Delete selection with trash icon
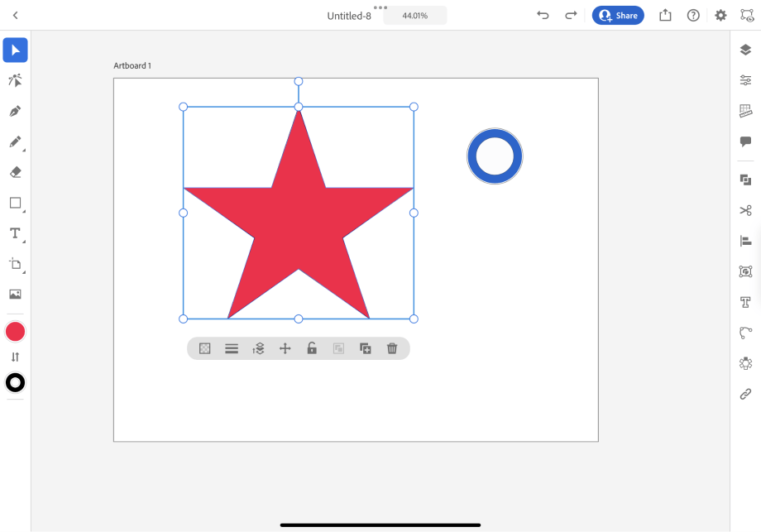761x532 pixels. [392, 348]
